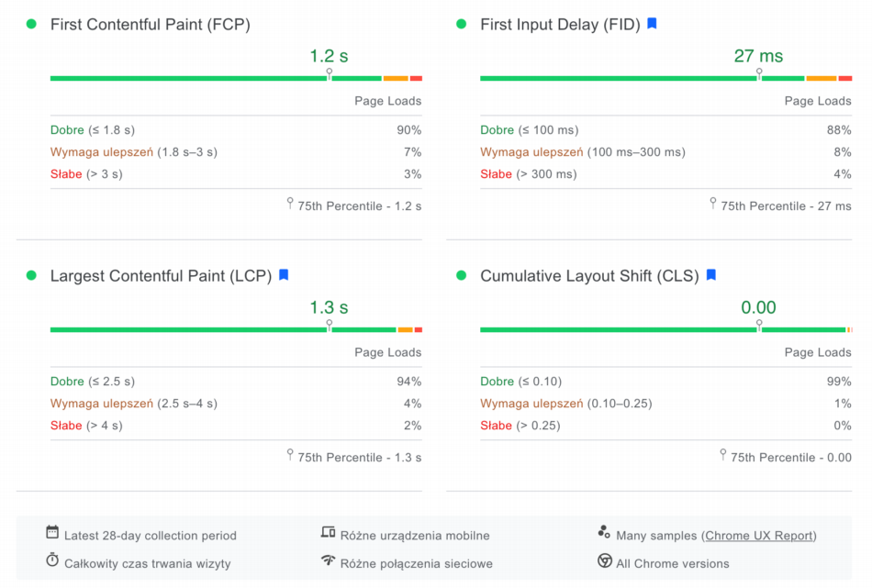Click the Cumulative Layout Shift (CLS) title
This screenshot has width=872, height=588.
pos(589,276)
